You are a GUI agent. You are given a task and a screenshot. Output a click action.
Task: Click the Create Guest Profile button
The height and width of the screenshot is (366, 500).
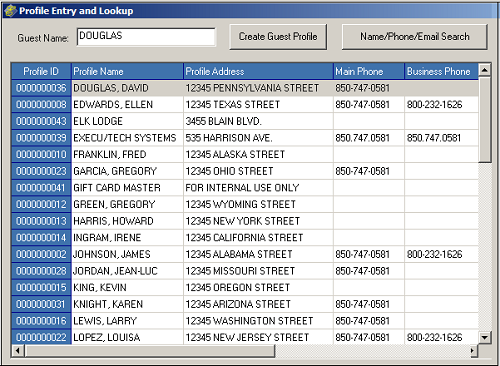278,37
